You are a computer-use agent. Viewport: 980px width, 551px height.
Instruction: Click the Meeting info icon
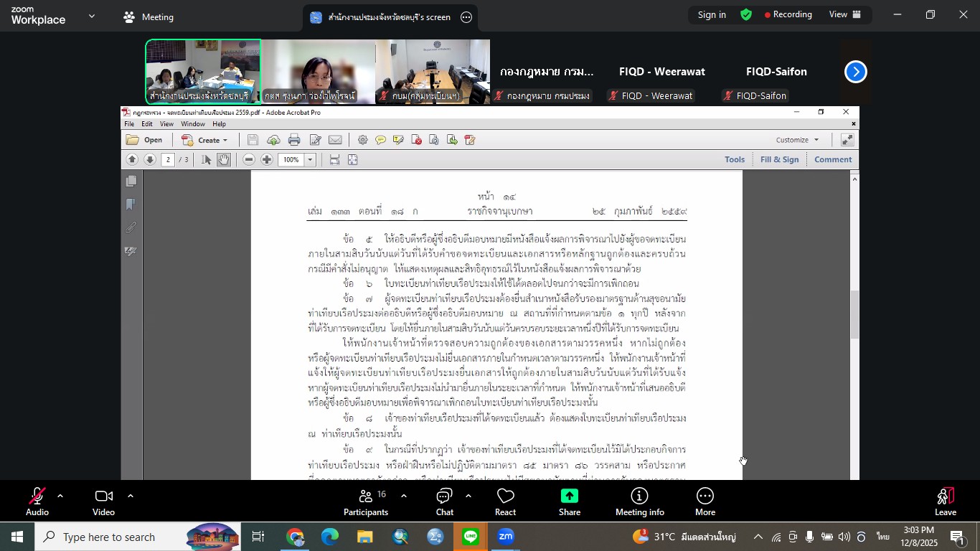tap(639, 501)
